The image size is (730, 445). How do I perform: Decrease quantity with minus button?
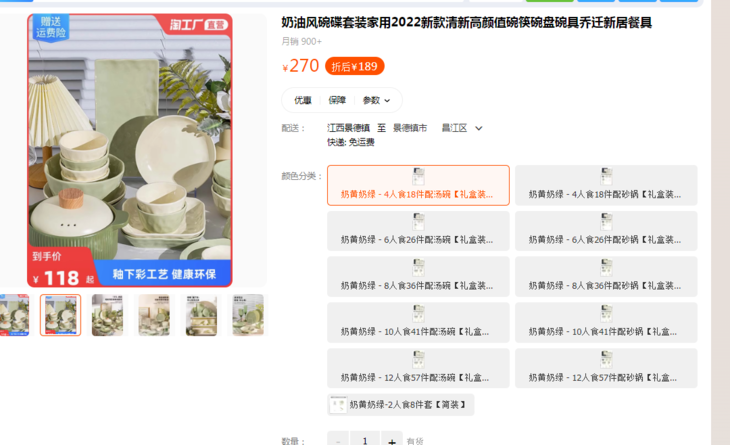338,440
